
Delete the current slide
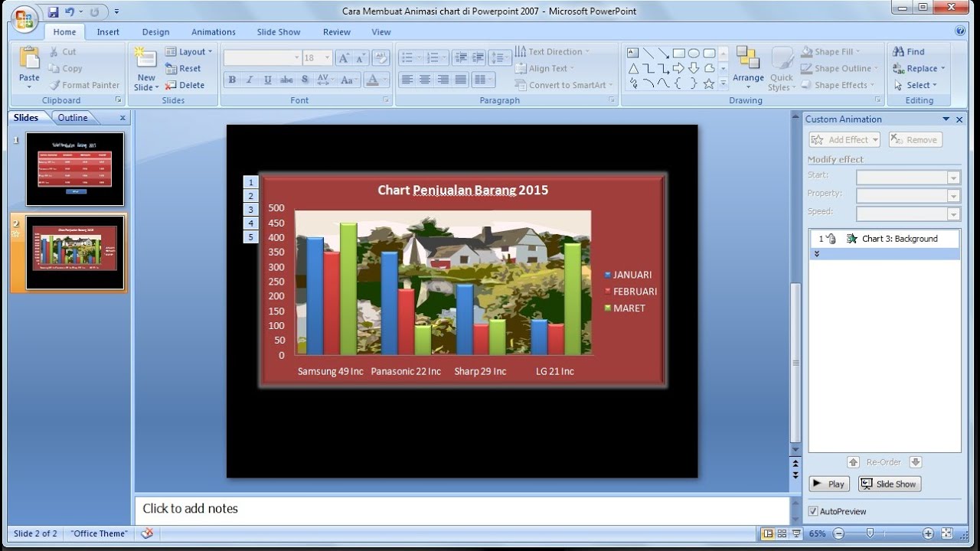point(185,85)
